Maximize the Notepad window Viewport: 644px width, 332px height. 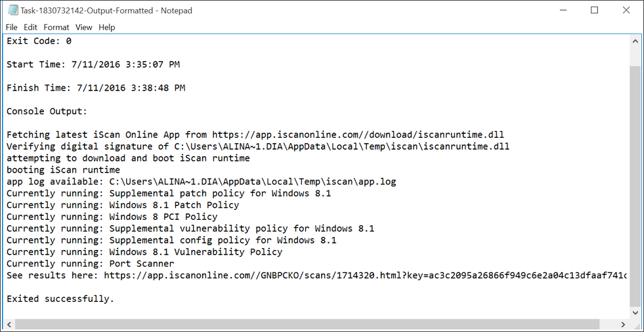594,10
